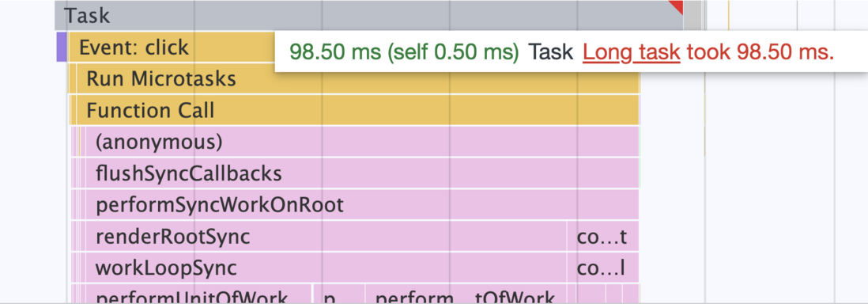This screenshot has width=868, height=304.
Task: Select the "perform...tOfWork" truncated block
Action: pos(466,294)
